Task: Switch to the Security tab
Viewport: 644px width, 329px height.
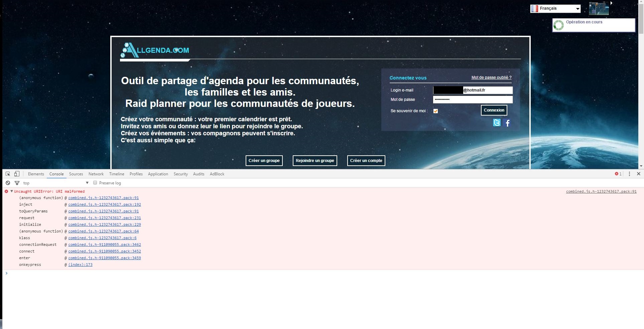Action: 181,174
